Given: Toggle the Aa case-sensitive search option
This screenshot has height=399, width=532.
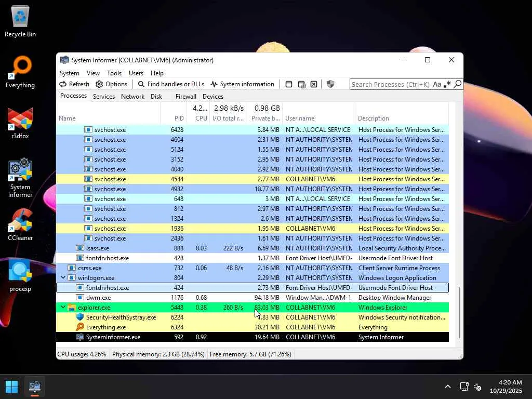Looking at the screenshot, I should point(436,84).
